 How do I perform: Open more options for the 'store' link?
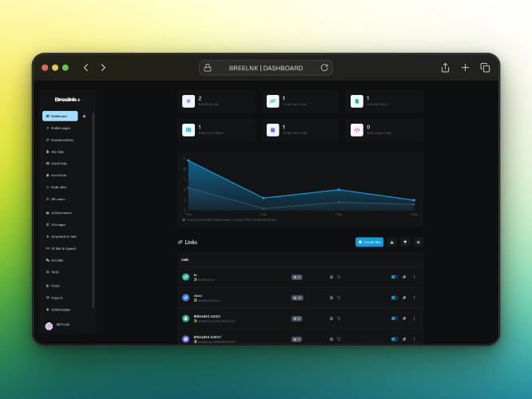coord(414,298)
